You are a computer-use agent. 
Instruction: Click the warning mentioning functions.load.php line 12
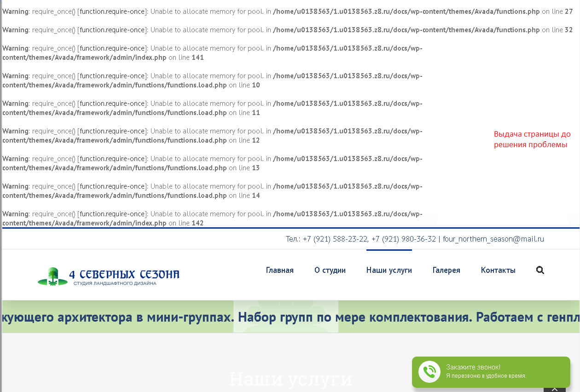[x=212, y=136]
